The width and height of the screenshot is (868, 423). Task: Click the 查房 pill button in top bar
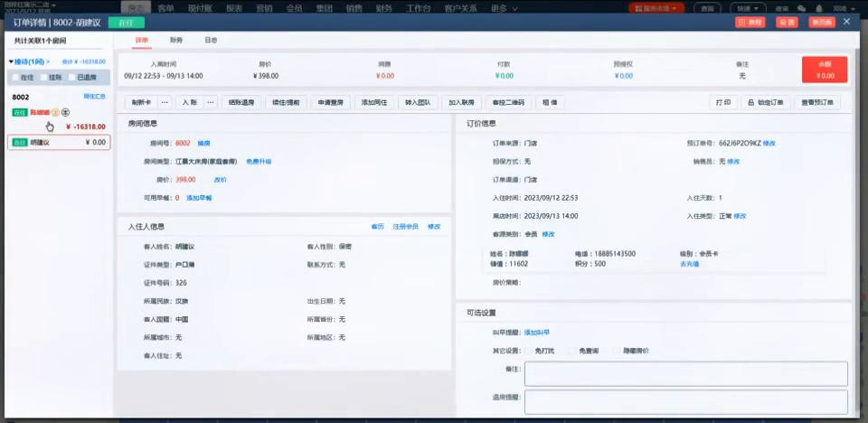(x=707, y=8)
